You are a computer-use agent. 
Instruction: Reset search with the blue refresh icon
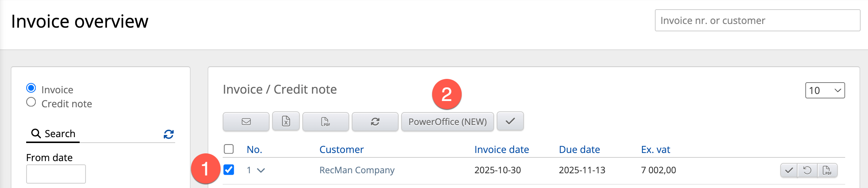tap(169, 134)
